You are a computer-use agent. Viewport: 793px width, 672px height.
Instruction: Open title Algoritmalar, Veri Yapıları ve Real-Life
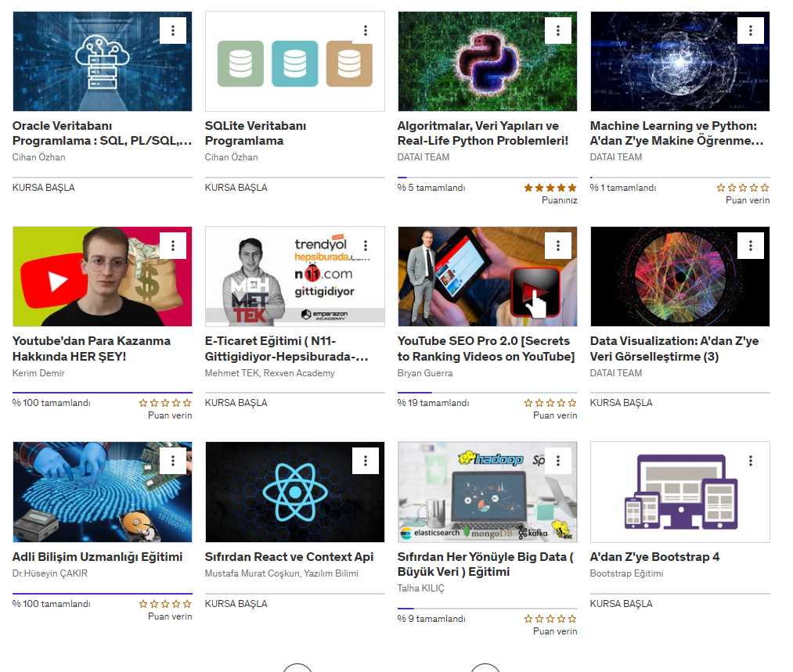[x=483, y=134]
